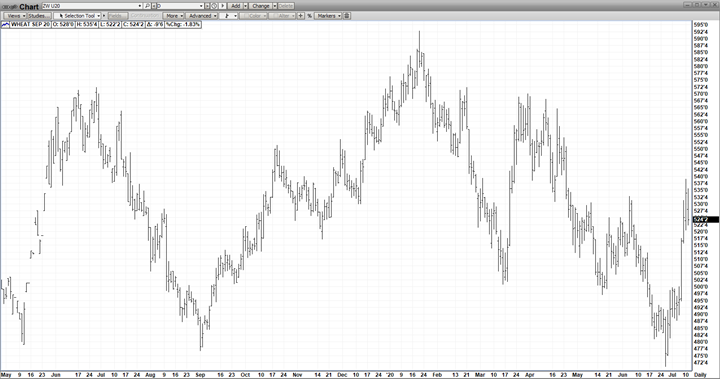
Task: Open the Add button's dropdown arrow
Action: click(x=246, y=6)
